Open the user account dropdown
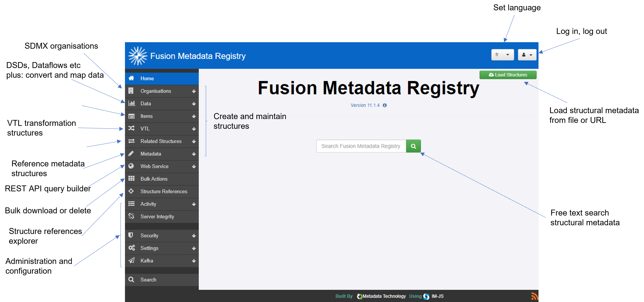 click(x=527, y=55)
